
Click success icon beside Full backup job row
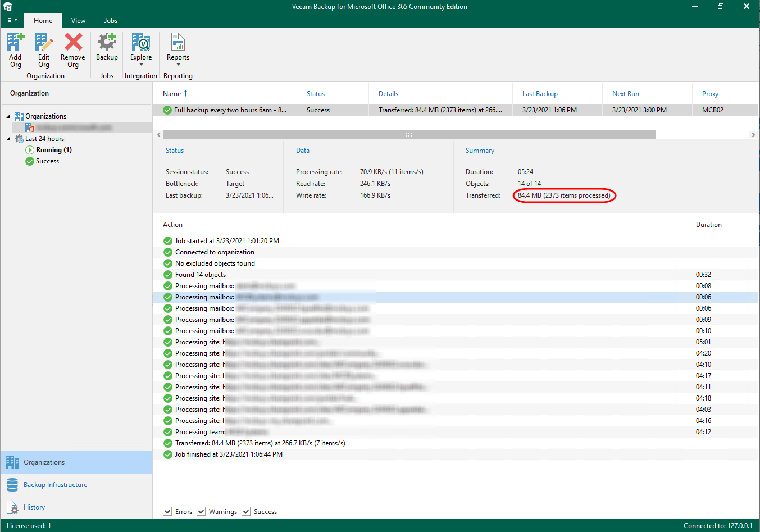pyautogui.click(x=167, y=110)
